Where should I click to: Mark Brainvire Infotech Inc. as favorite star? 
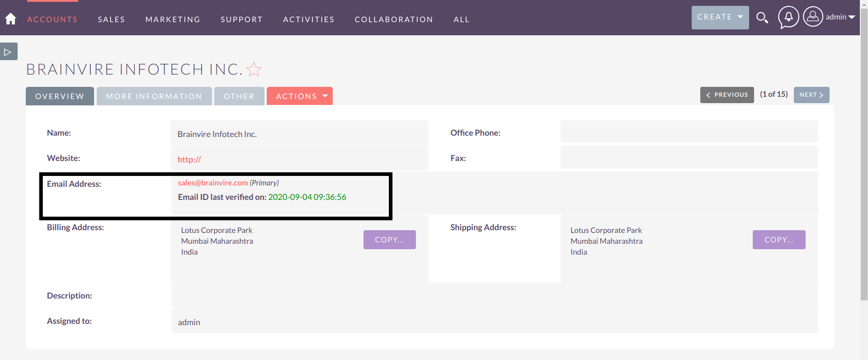pyautogui.click(x=254, y=69)
